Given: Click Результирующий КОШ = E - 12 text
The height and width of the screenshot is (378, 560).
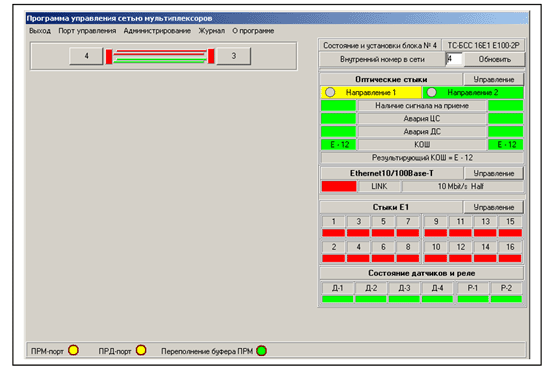Looking at the screenshot, I should pyautogui.click(x=422, y=158).
